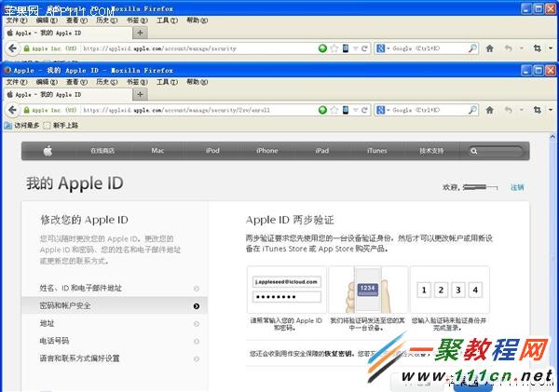Go to home page in front window

(x=490, y=110)
